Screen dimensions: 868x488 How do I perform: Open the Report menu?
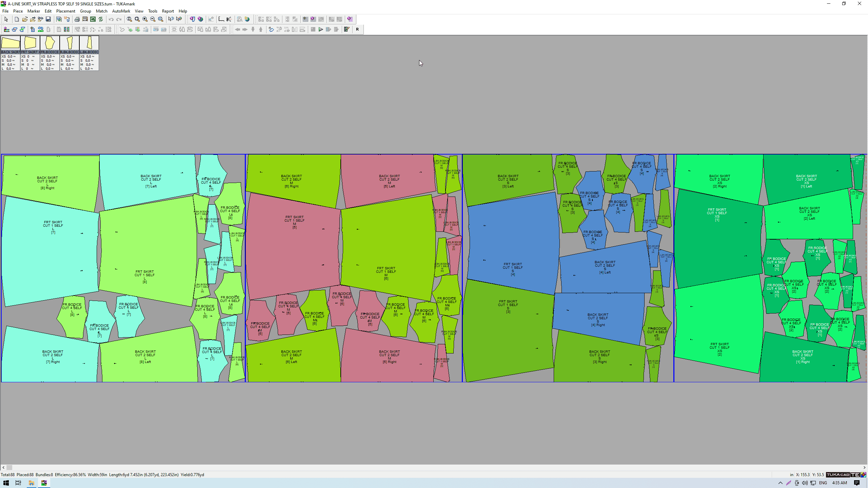coord(168,11)
